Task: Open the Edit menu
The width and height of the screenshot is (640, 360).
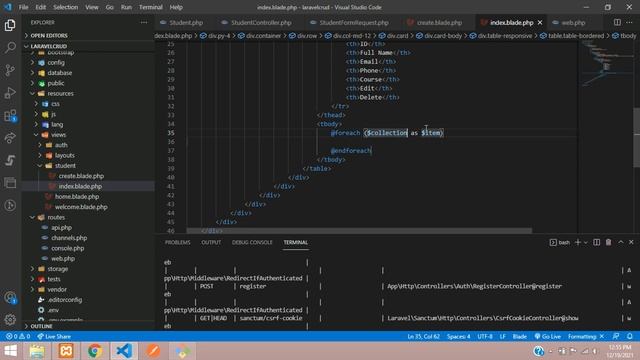Action: pos(40,7)
